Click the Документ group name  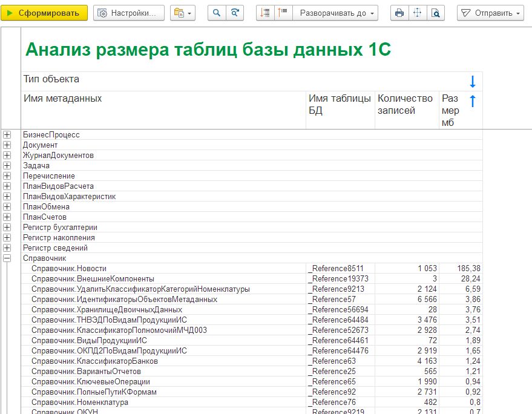pyautogui.click(x=40, y=145)
